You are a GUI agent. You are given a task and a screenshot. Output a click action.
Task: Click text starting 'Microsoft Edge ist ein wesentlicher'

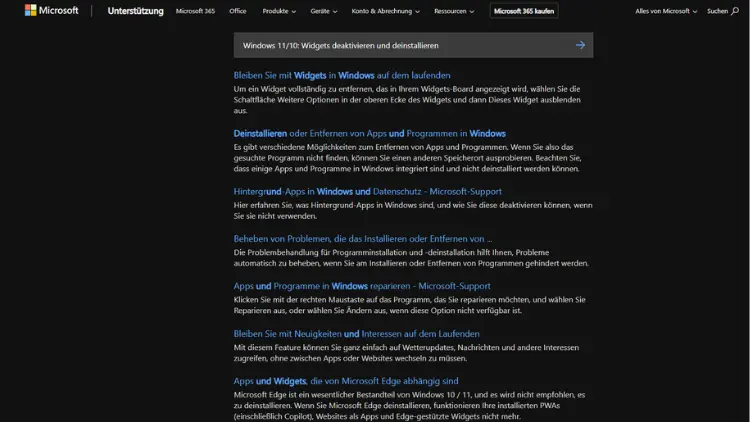(x=409, y=405)
